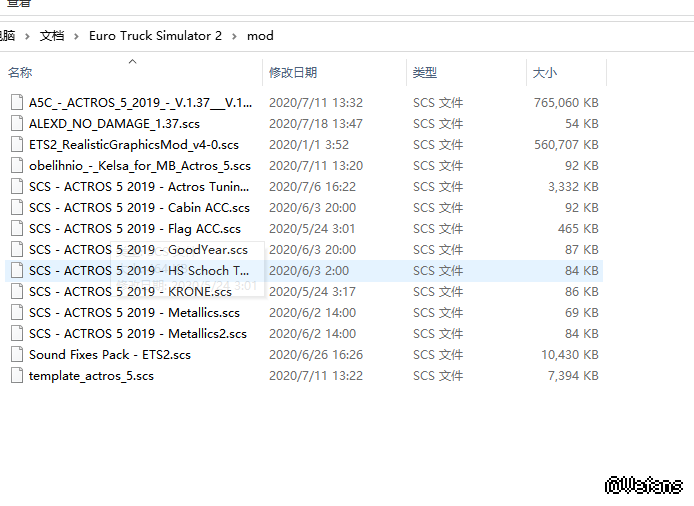
Task: Expand the chevron after 文档 in breadcrumb
Action: (x=76, y=36)
